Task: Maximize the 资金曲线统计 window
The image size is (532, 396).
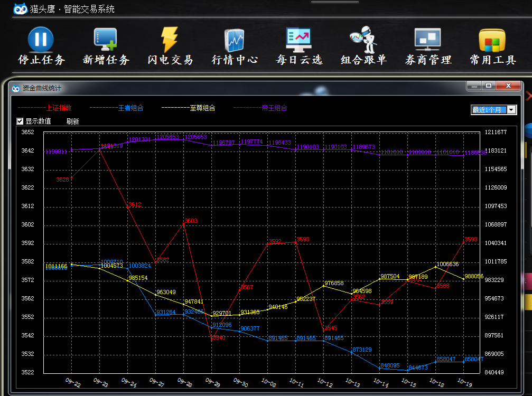Action: click(x=489, y=86)
